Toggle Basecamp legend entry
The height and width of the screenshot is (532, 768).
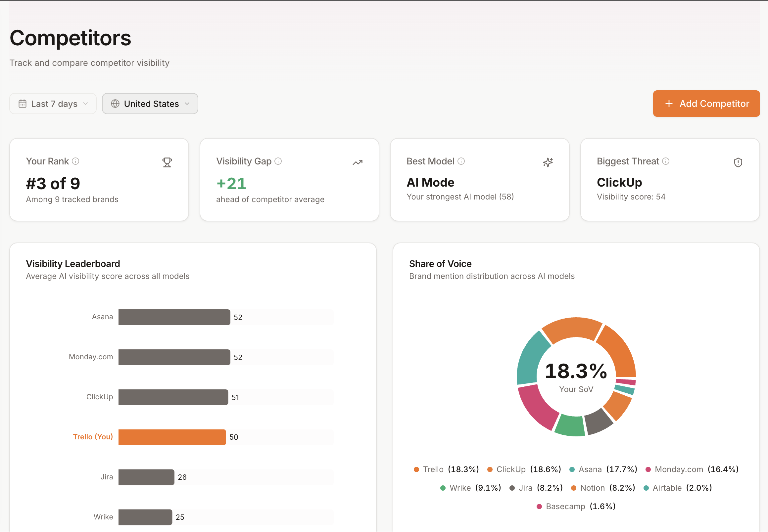coord(576,506)
